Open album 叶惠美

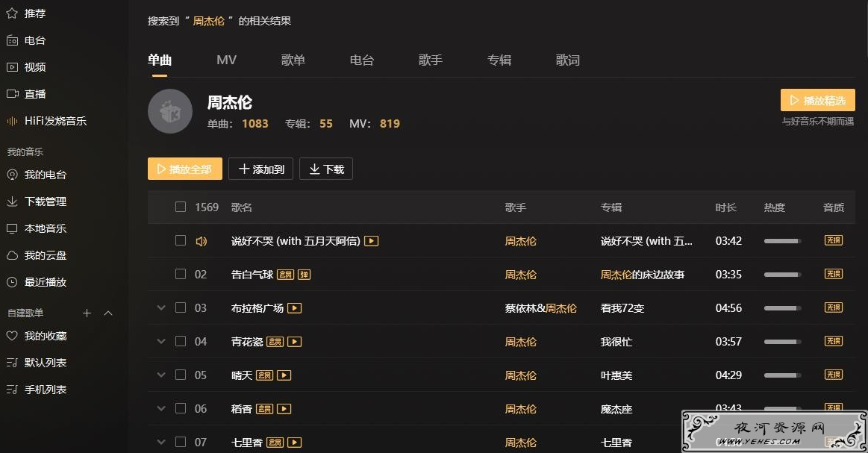[x=616, y=375]
